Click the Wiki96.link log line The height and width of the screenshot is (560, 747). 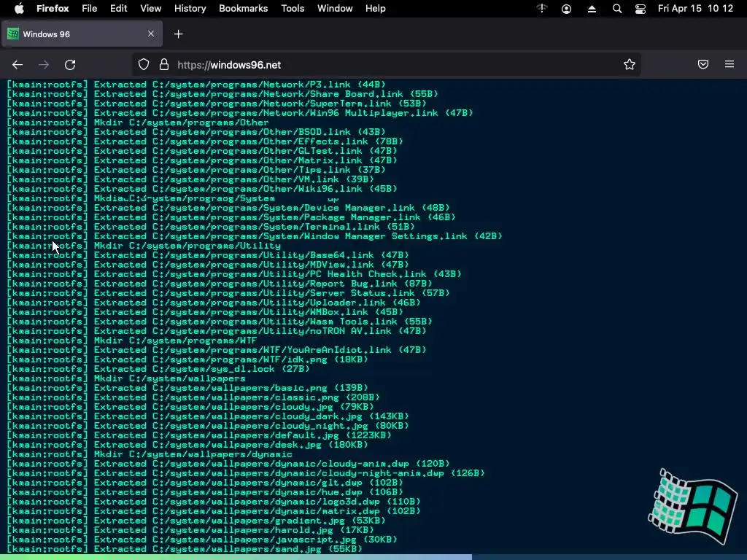point(202,189)
